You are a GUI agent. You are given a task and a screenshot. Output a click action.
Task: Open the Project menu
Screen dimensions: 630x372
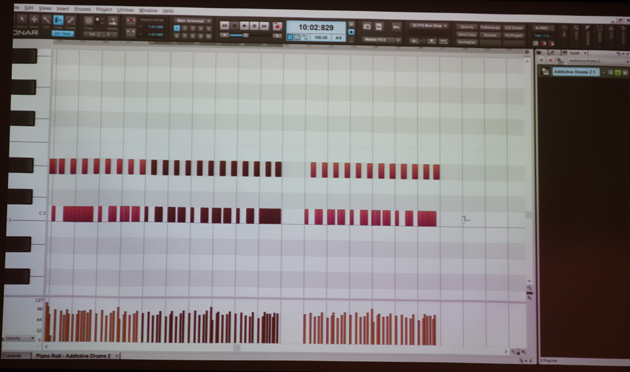pyautogui.click(x=104, y=9)
